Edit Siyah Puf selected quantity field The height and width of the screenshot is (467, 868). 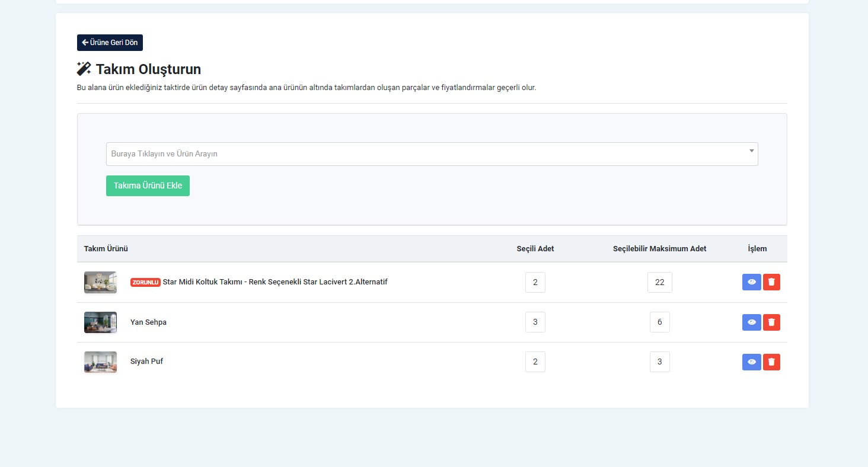point(535,362)
